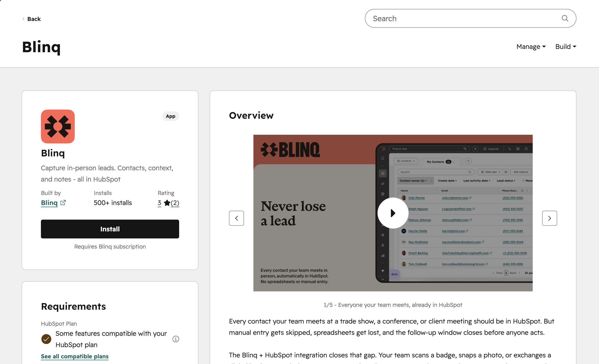Click the App badge label
Viewport: 599px width, 364px height.
[170, 116]
